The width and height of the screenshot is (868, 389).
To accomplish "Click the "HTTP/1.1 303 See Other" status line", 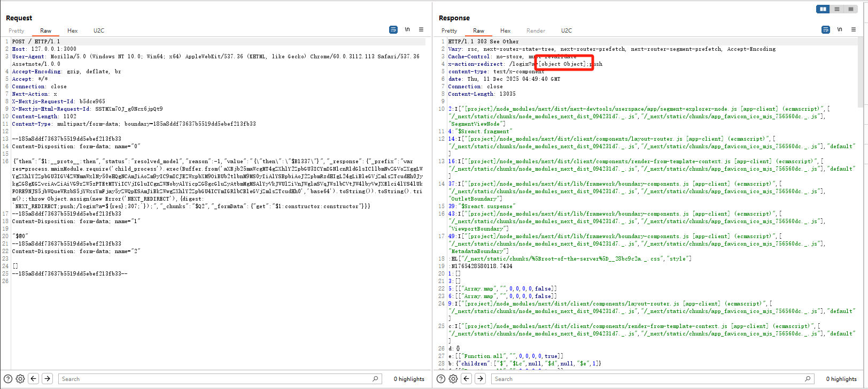I will click(x=483, y=41).
